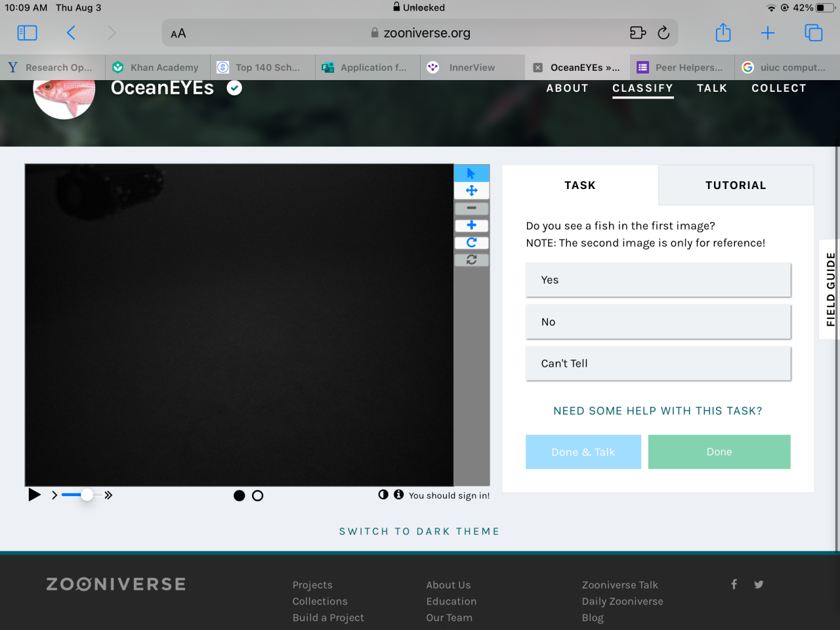Open the footer Collections link
Screen dimensions: 840x630
[x=320, y=601]
